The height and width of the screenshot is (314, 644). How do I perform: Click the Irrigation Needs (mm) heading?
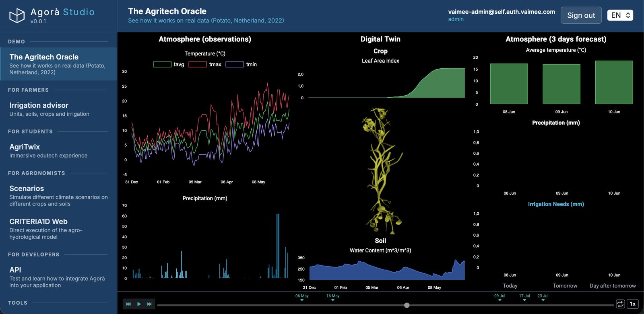[x=556, y=204]
